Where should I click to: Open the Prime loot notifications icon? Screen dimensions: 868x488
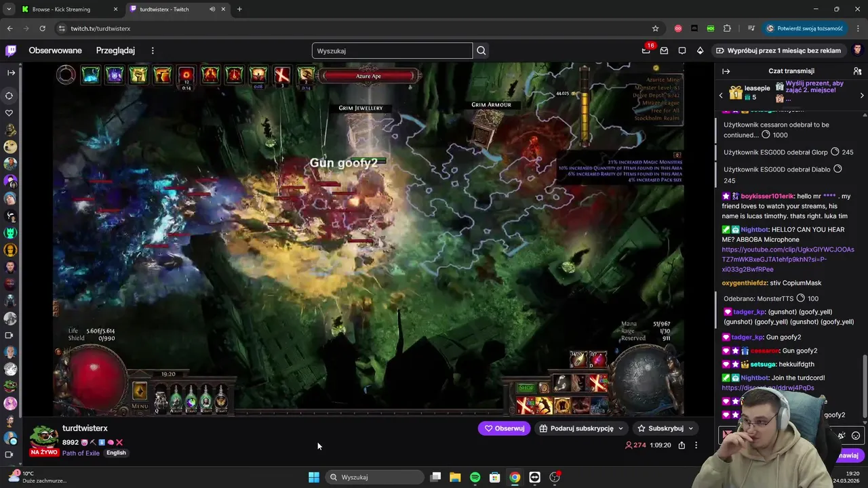click(646, 50)
